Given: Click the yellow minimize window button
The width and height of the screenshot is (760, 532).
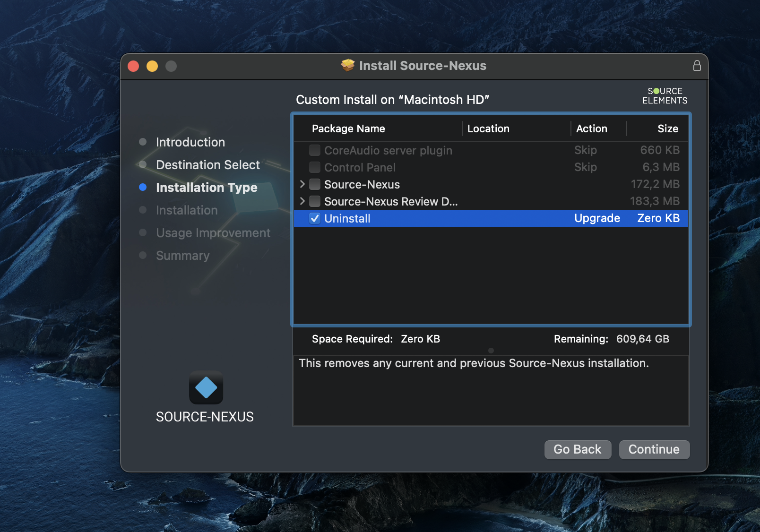Looking at the screenshot, I should 152,66.
